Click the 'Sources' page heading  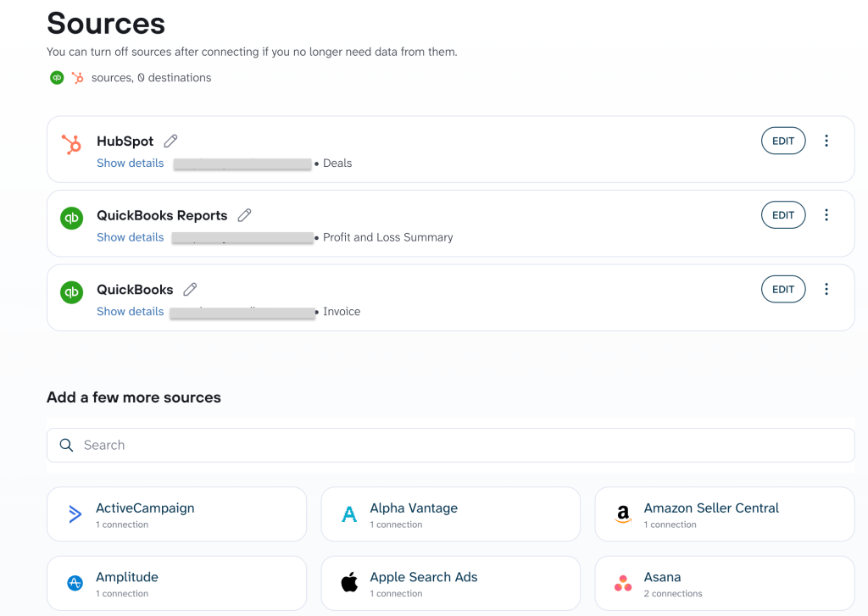click(x=106, y=23)
